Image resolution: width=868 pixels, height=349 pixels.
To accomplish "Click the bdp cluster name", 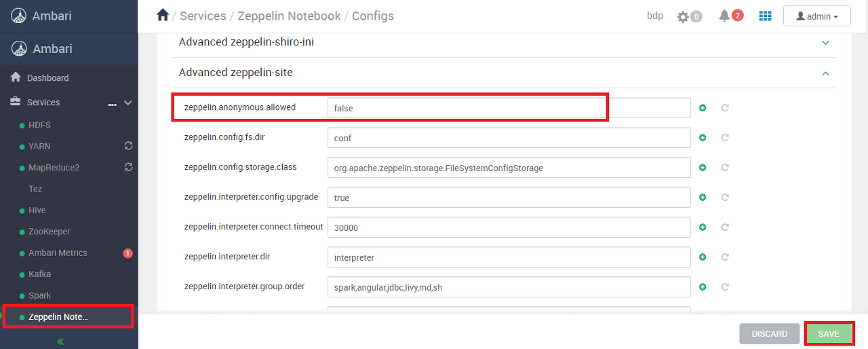I will click(x=655, y=16).
